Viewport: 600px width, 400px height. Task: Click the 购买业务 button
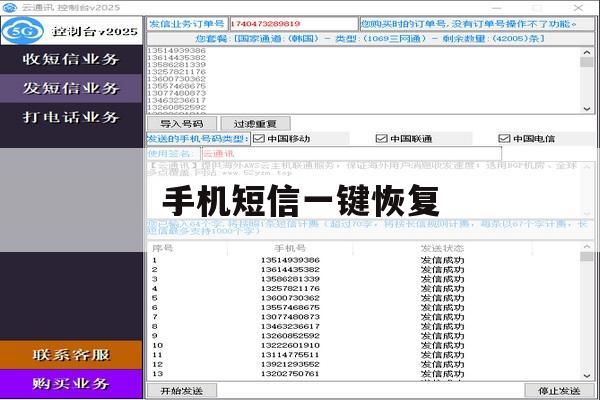pos(71,384)
